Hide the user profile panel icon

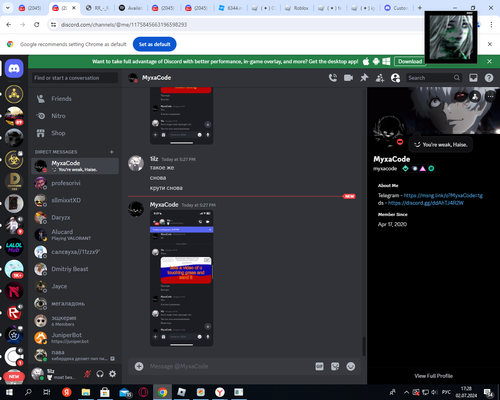tap(395, 78)
